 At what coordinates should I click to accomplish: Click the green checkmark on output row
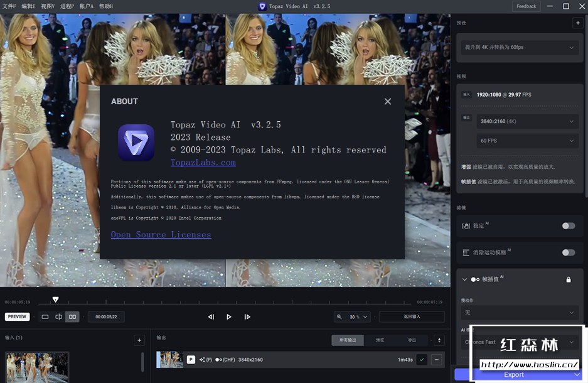click(x=422, y=360)
